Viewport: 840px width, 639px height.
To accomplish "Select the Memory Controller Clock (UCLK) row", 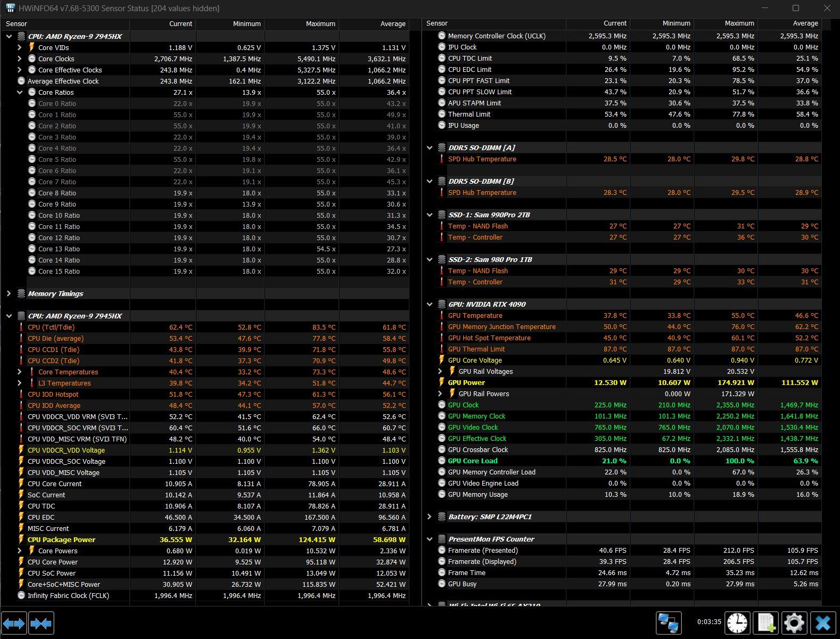I will click(x=621, y=36).
